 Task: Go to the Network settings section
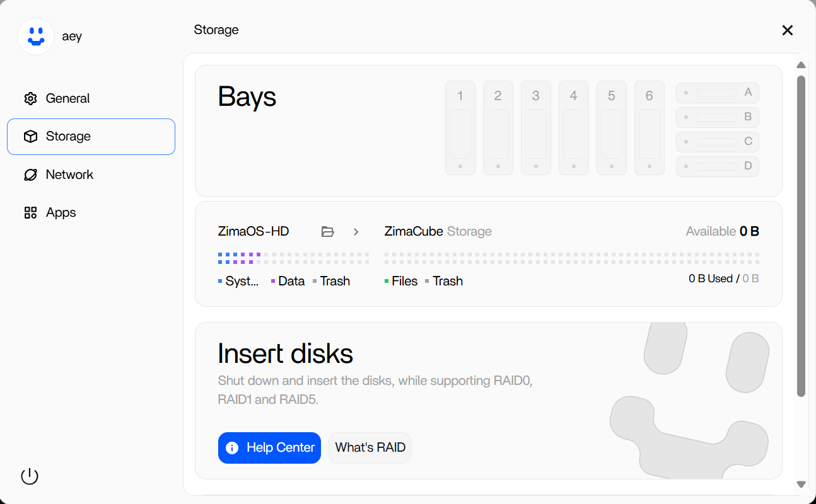[x=91, y=175]
